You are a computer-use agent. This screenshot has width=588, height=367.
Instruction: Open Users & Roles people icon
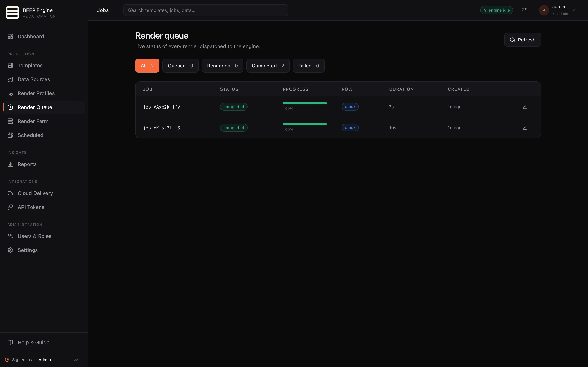pyautogui.click(x=10, y=236)
